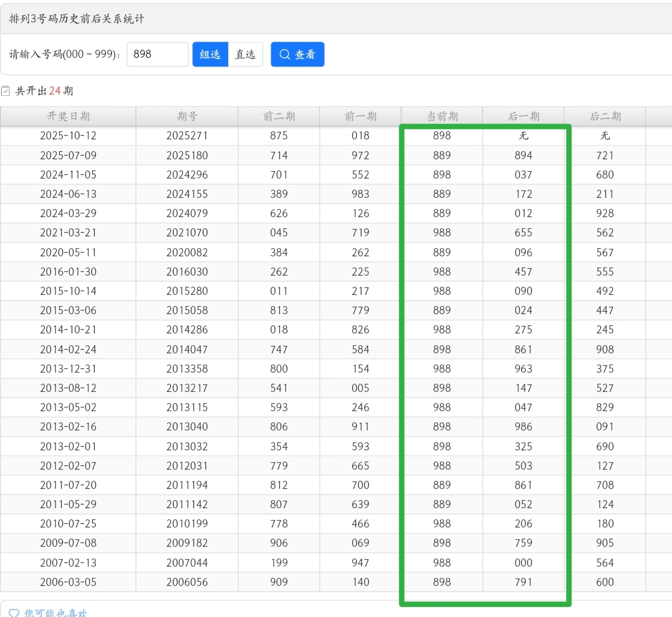672x617 pixels.
Task: Click date cell 2007-02-13
Action: 68,563
